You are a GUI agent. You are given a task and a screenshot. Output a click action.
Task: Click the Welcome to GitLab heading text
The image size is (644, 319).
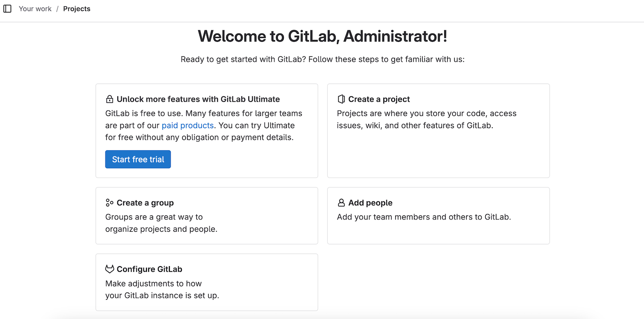pos(322,36)
